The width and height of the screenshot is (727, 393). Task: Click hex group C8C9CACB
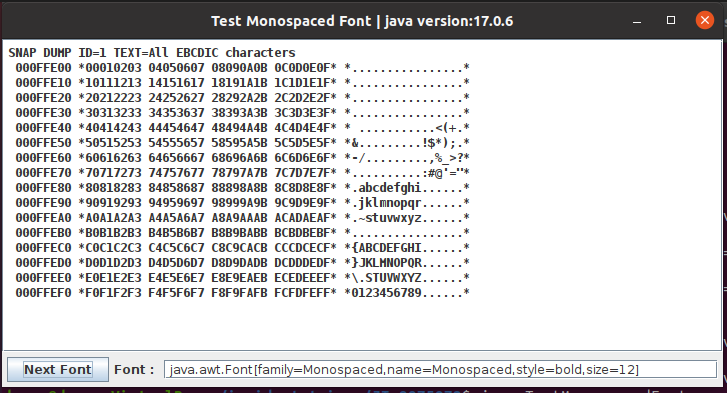(239, 248)
